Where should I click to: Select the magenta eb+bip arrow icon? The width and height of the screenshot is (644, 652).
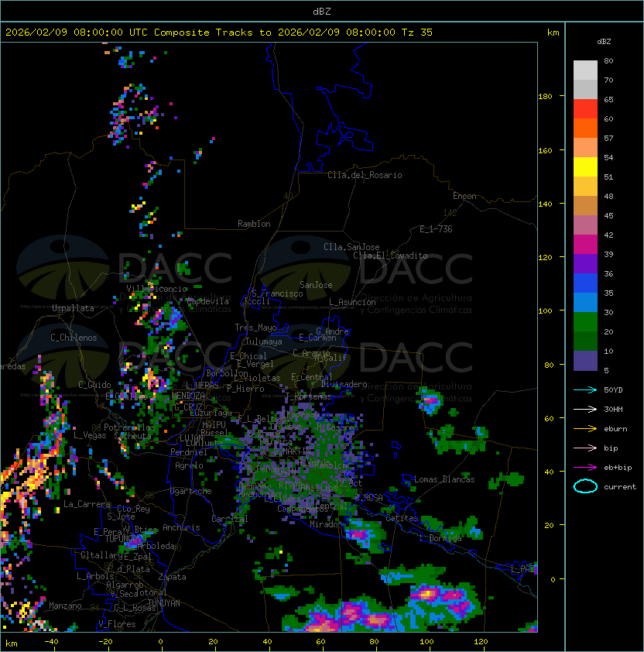pos(585,468)
